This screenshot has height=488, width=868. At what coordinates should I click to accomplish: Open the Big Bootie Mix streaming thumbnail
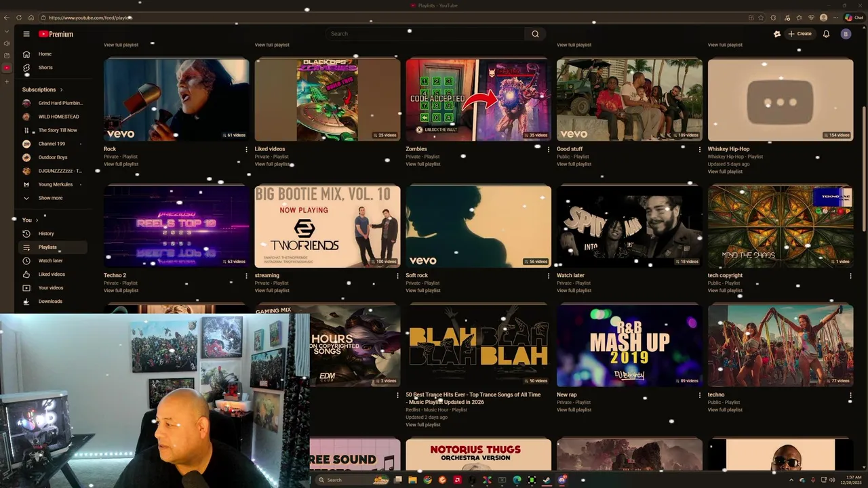point(328,226)
